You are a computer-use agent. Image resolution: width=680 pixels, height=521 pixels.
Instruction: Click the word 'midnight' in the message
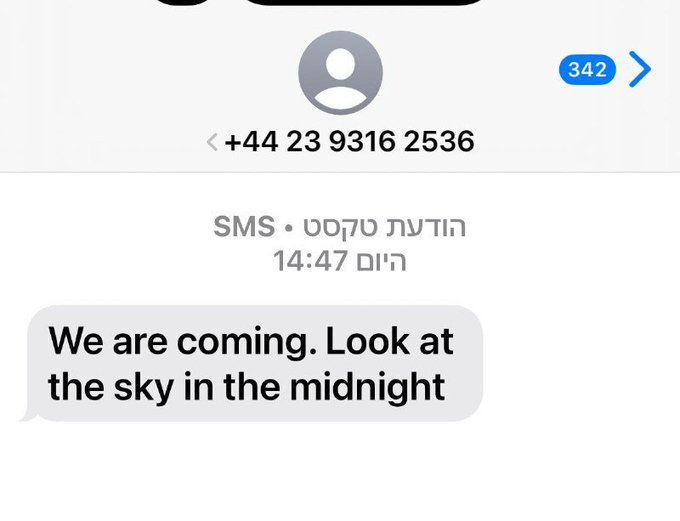367,387
